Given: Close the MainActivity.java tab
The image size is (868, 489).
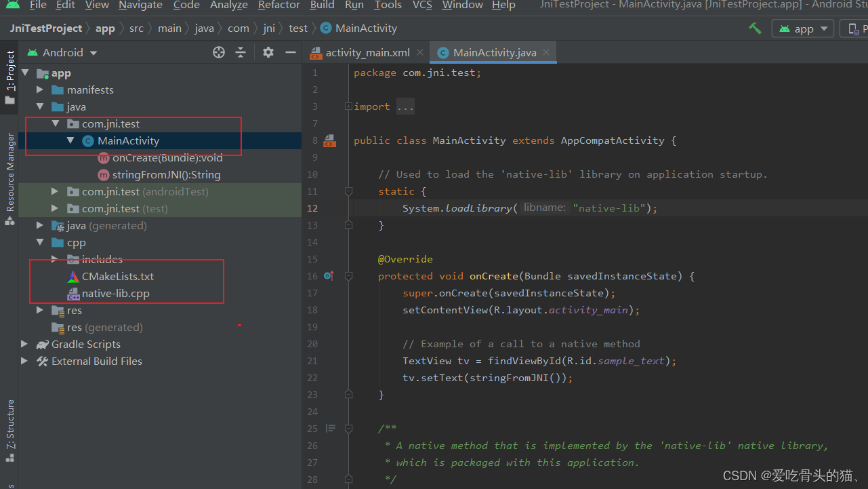Looking at the screenshot, I should (x=547, y=52).
